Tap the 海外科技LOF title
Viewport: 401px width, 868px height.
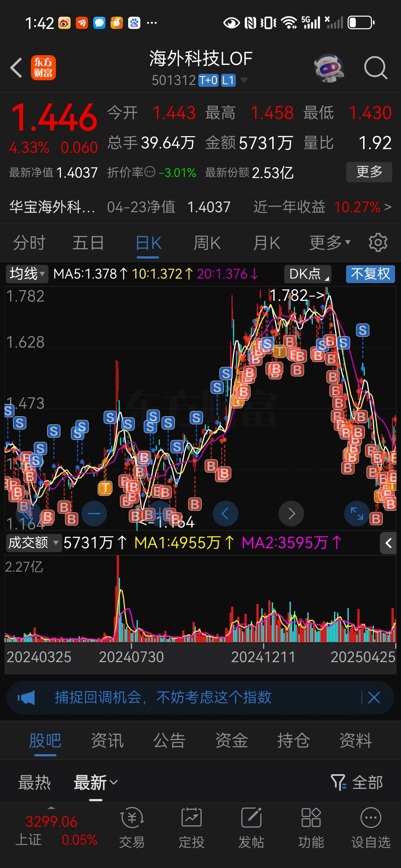point(201,58)
